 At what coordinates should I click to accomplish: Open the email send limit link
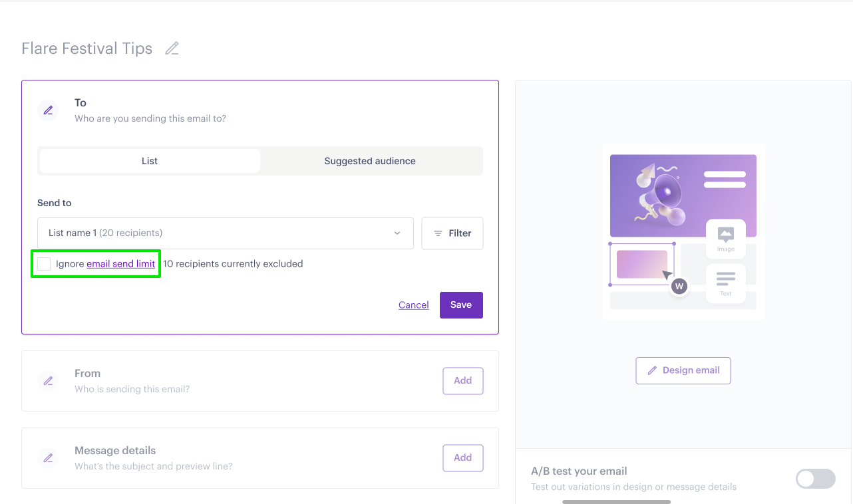click(x=121, y=264)
